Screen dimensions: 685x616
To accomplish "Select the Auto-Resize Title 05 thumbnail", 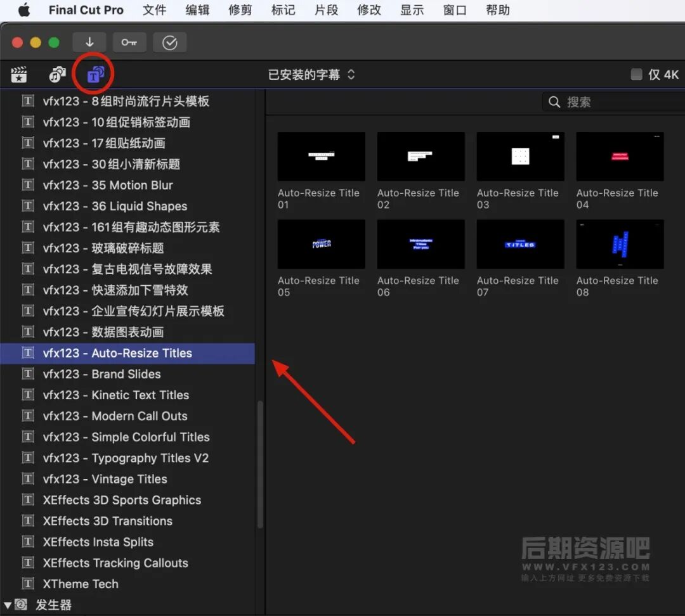I will coord(321,244).
